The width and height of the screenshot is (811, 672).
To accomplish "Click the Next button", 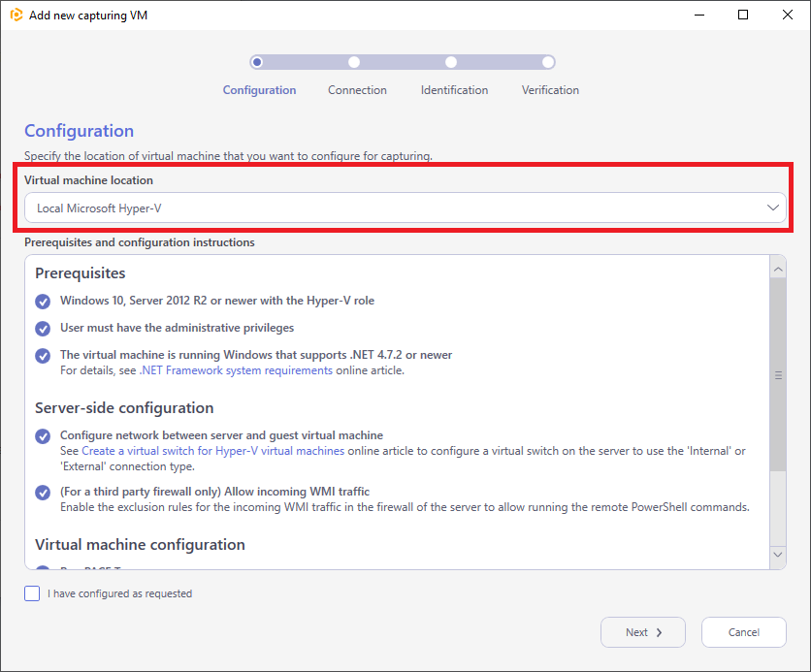I will click(643, 632).
